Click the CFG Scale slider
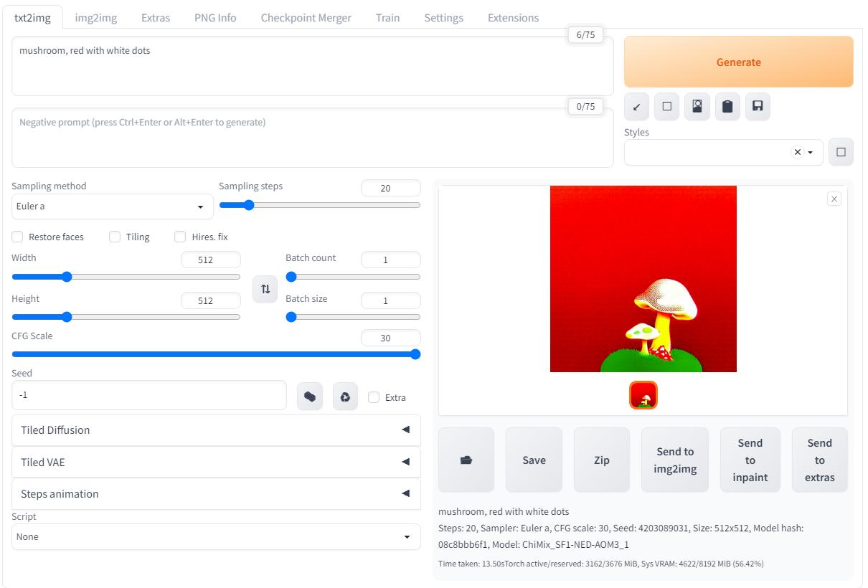Viewport: 868px width, 588px height. tap(216, 354)
